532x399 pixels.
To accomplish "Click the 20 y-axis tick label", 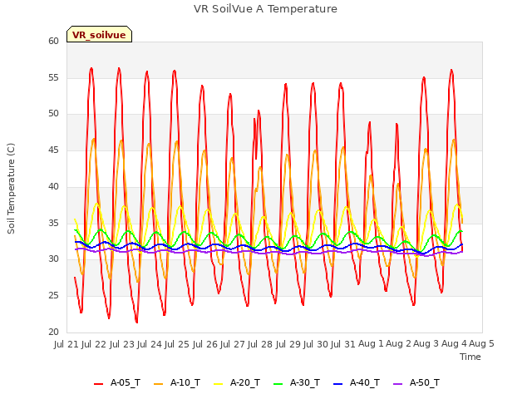I will click(53, 332).
